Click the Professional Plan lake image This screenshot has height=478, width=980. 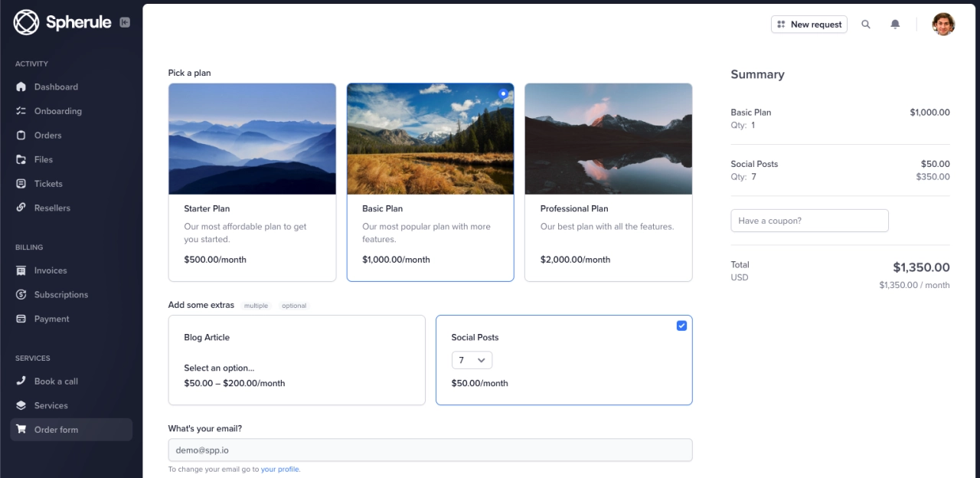point(609,139)
